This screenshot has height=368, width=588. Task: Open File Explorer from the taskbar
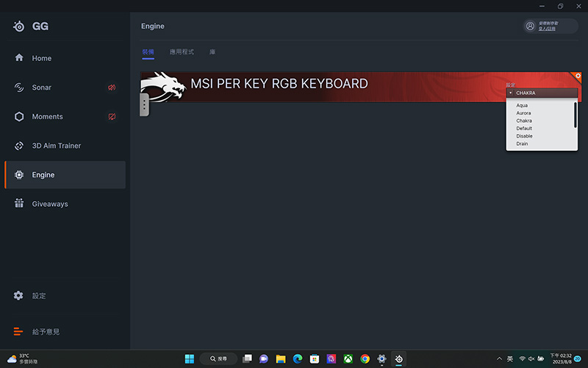pos(281,358)
